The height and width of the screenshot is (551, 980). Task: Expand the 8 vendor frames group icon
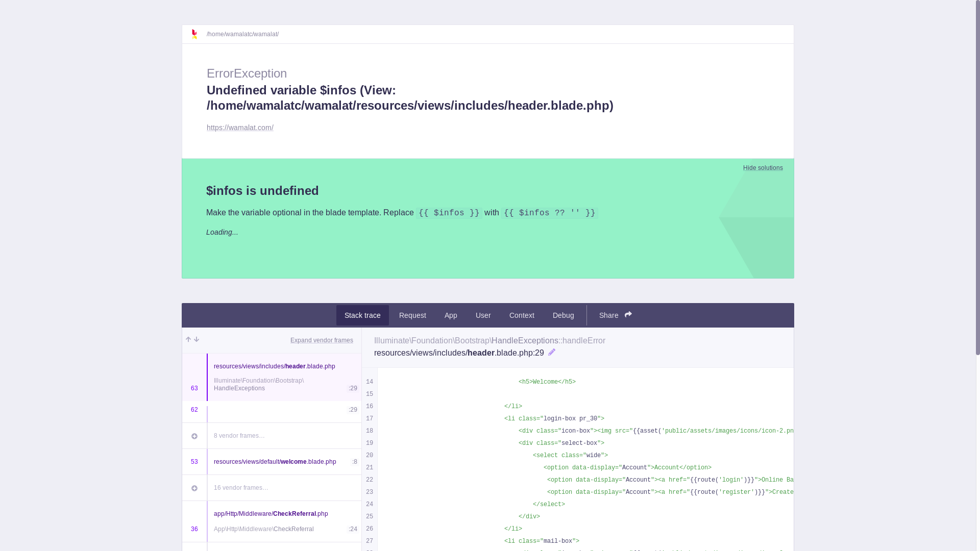click(x=194, y=436)
